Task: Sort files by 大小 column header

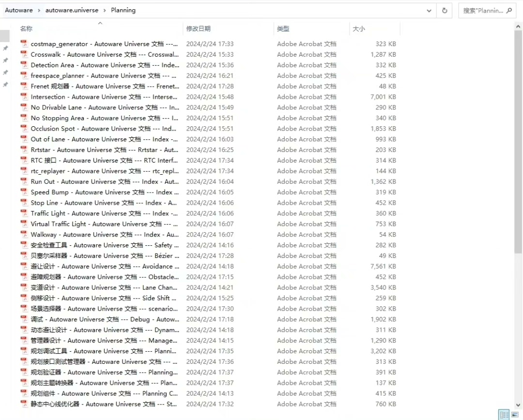Action: (x=359, y=29)
